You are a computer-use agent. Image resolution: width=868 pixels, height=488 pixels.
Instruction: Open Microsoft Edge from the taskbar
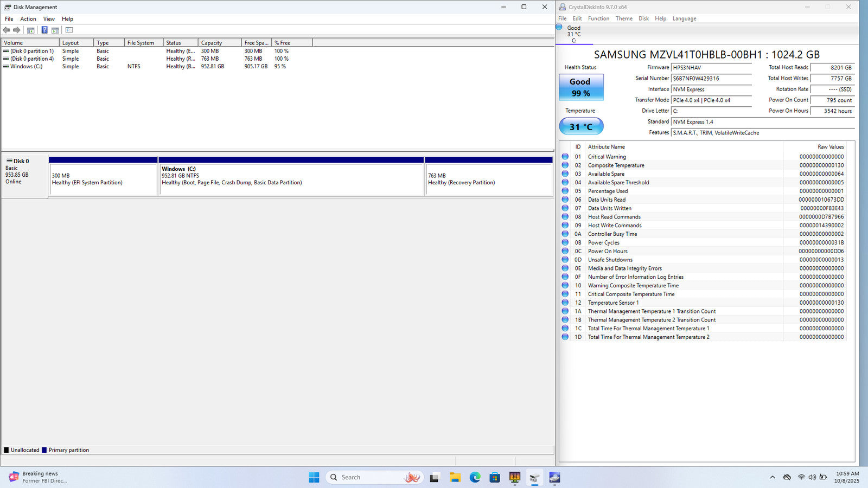[475, 477]
